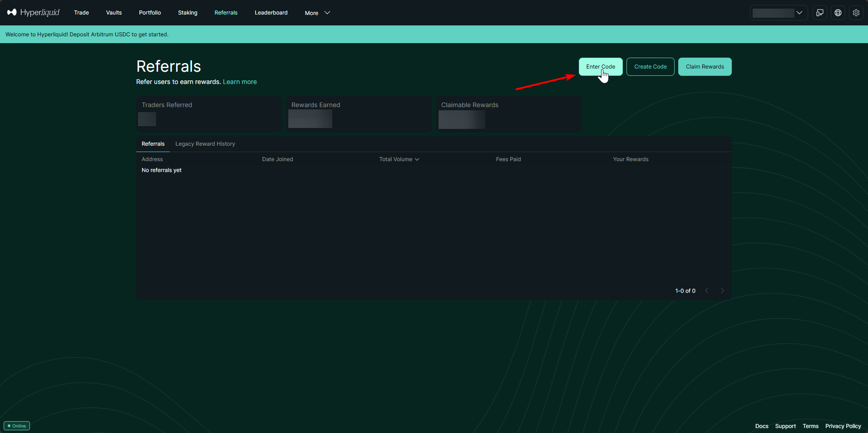Click the Online status indicator

(x=17, y=426)
